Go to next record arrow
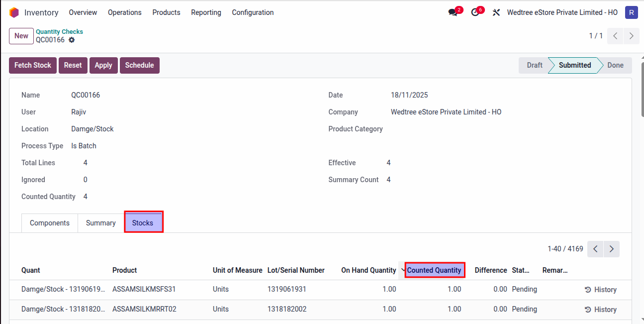 click(631, 36)
